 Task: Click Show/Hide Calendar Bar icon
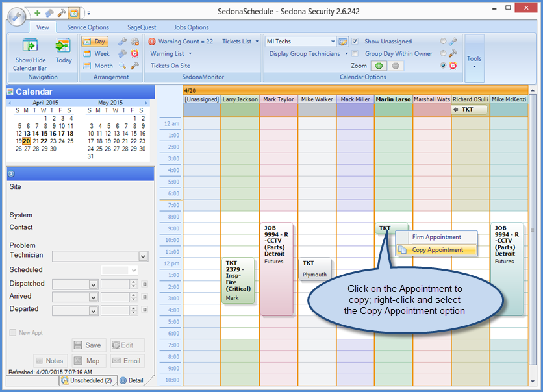tap(30, 45)
